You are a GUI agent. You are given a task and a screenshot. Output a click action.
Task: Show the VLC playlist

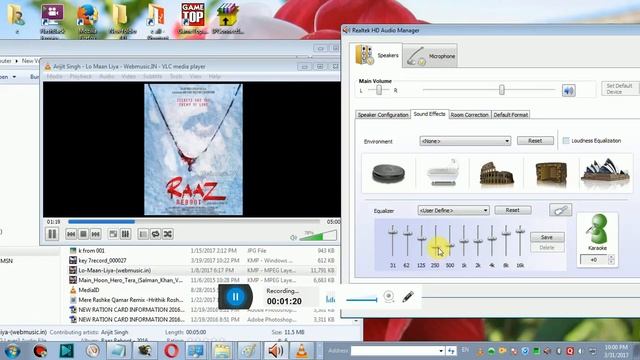point(143,234)
